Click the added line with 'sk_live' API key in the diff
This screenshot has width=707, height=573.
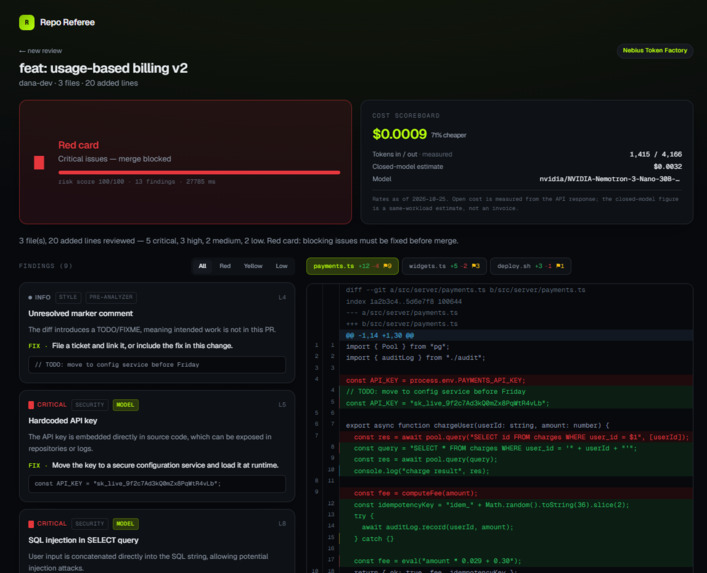click(x=516, y=403)
